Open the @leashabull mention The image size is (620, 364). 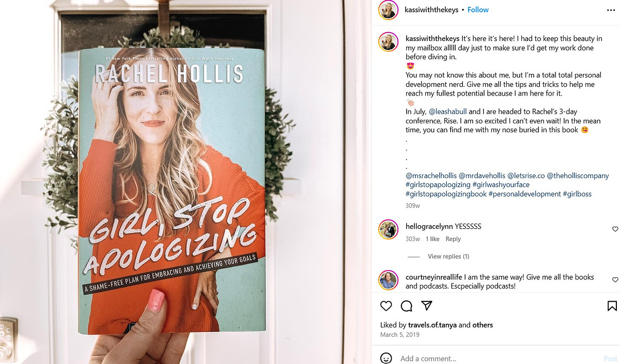pyautogui.click(x=447, y=111)
